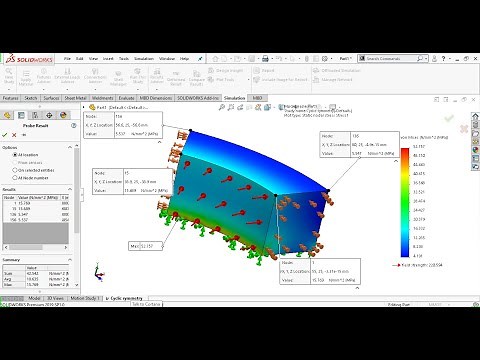Open the File menu
This screenshot has height=360, width=480.
[67, 59]
